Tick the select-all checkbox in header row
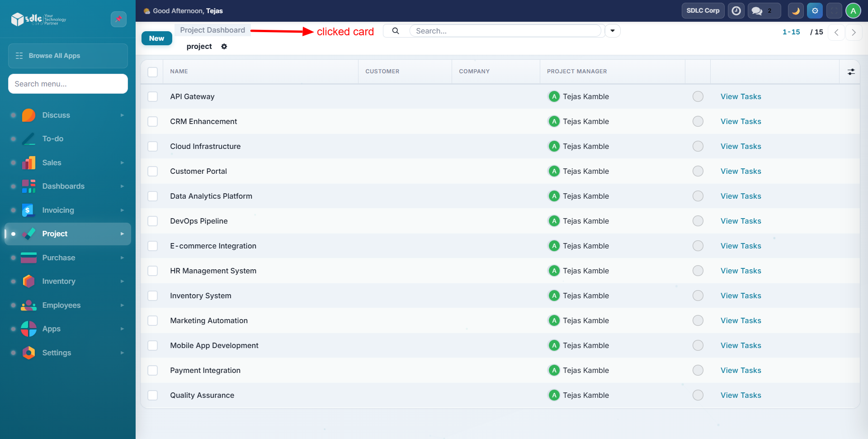868x439 pixels. (152, 72)
